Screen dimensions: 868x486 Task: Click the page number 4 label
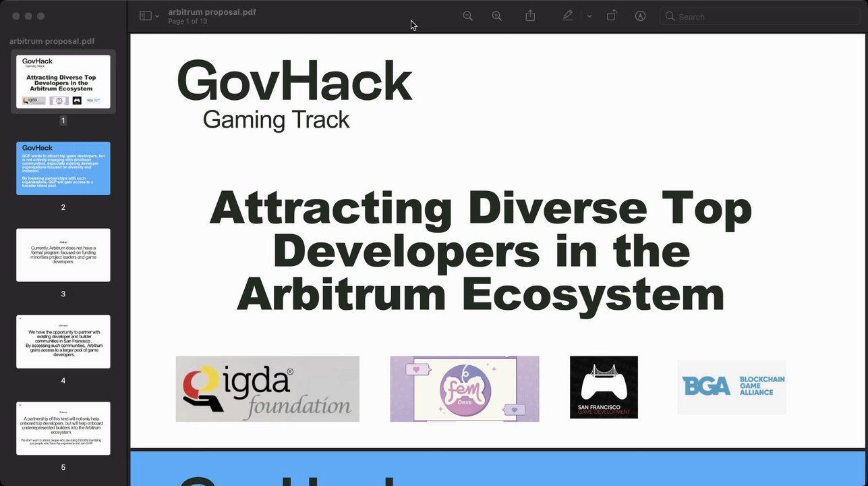63,381
